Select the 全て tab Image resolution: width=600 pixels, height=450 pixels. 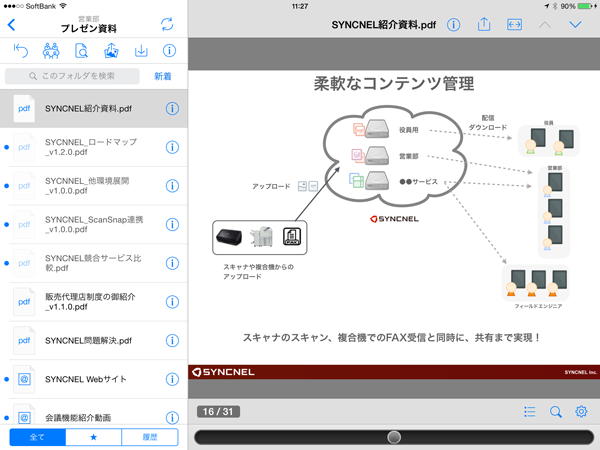38,437
